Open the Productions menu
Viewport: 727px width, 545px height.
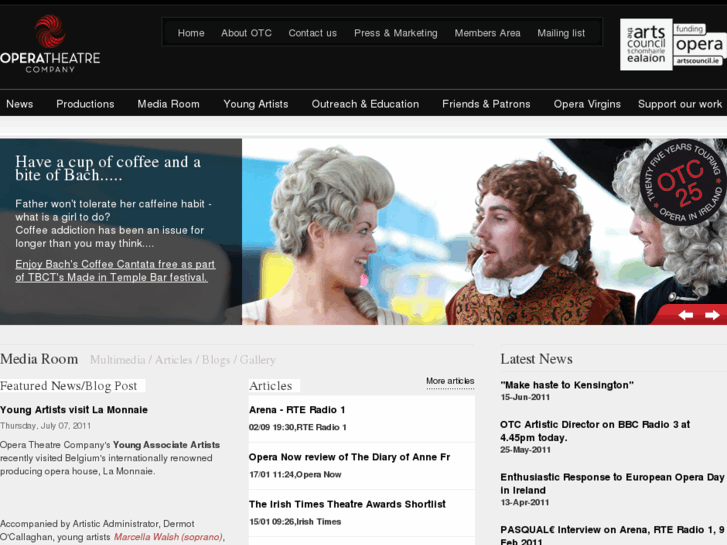point(85,104)
